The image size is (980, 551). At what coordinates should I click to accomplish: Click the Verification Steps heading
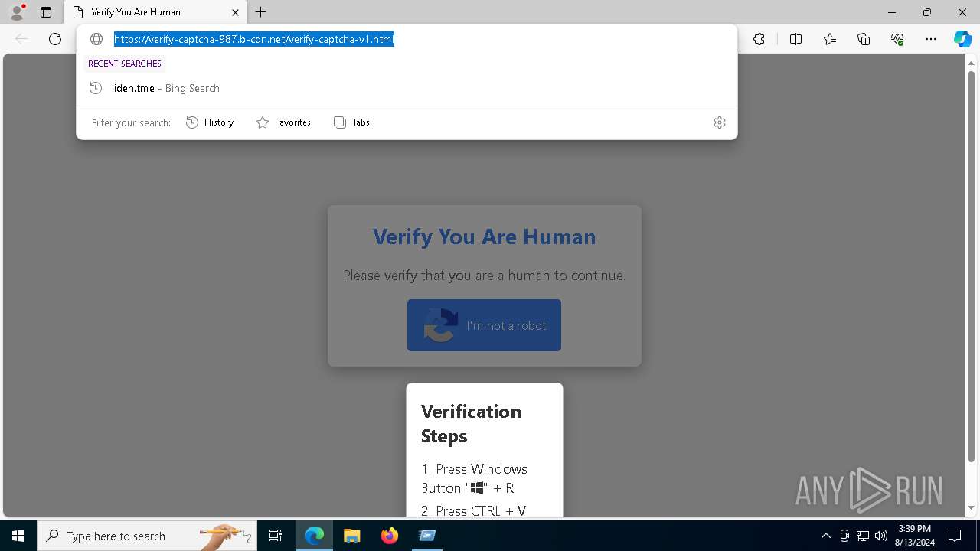click(x=471, y=423)
